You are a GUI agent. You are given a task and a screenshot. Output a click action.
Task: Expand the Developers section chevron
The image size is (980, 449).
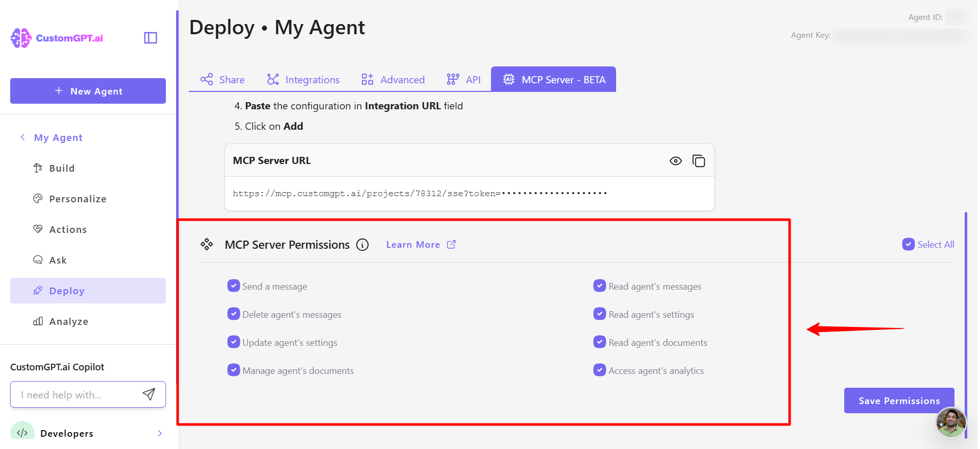pyautogui.click(x=160, y=433)
